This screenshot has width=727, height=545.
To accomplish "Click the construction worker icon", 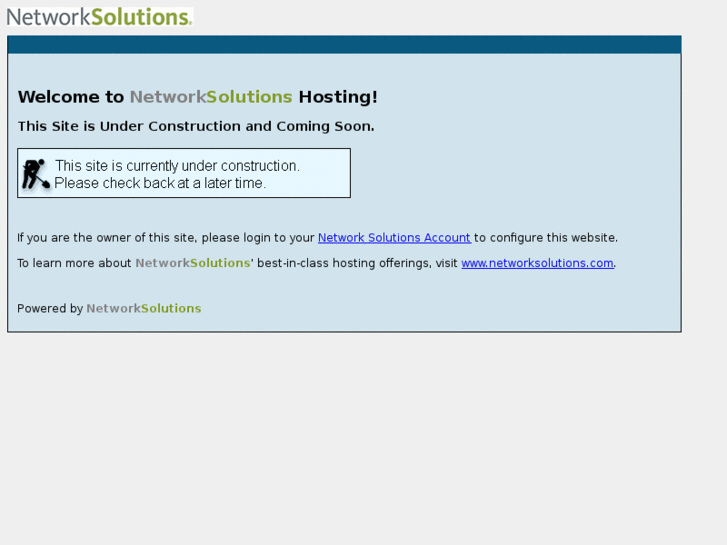I will 36,174.
